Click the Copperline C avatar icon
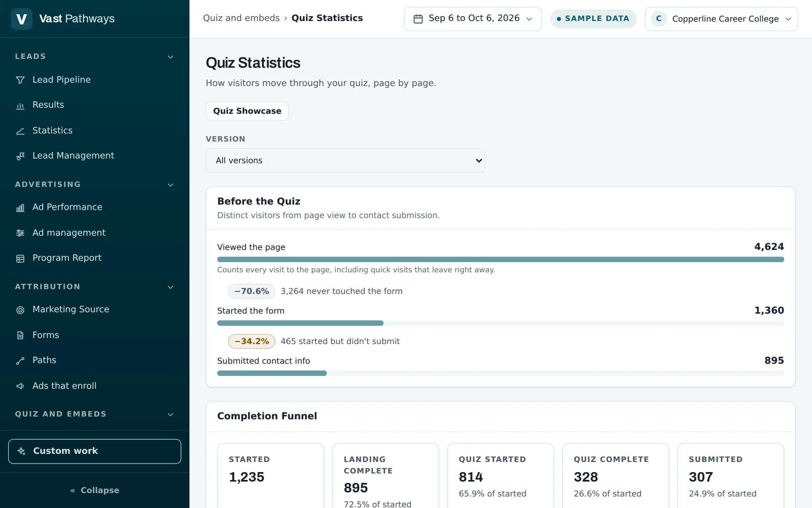This screenshot has width=812, height=508. (x=659, y=19)
